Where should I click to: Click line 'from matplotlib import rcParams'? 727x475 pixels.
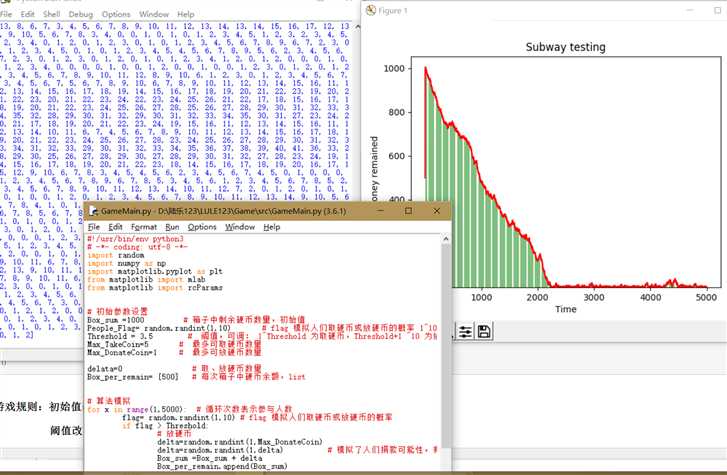(155, 288)
